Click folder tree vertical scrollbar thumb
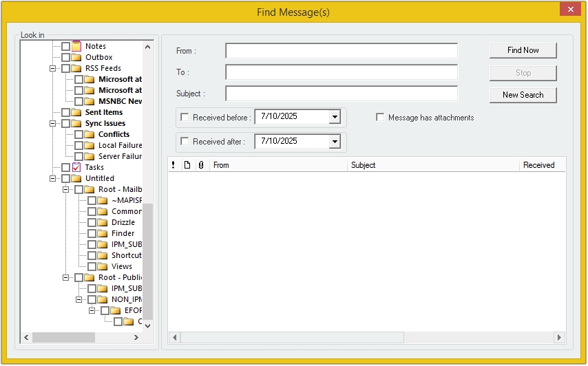The width and height of the screenshot is (588, 366). click(148, 261)
